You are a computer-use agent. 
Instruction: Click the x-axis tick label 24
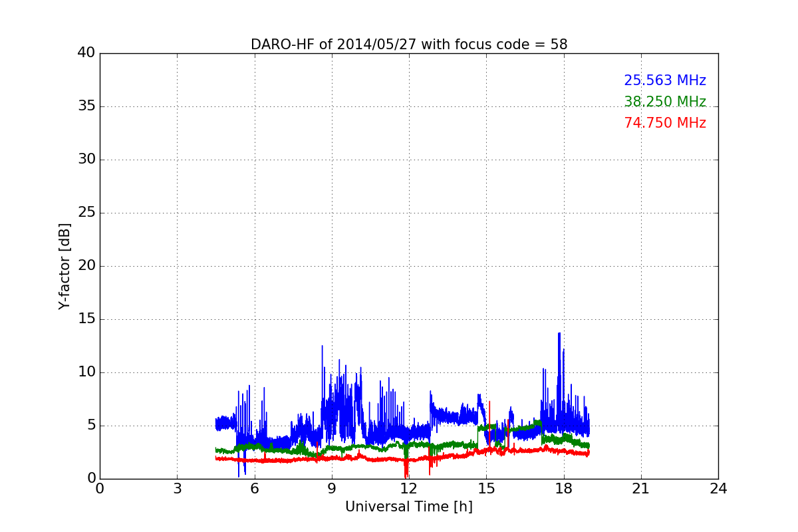click(x=718, y=489)
